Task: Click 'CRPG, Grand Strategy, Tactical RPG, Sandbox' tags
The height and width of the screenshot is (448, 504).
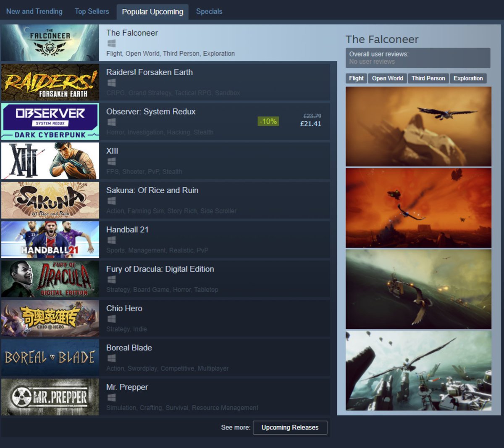Action: [x=173, y=93]
